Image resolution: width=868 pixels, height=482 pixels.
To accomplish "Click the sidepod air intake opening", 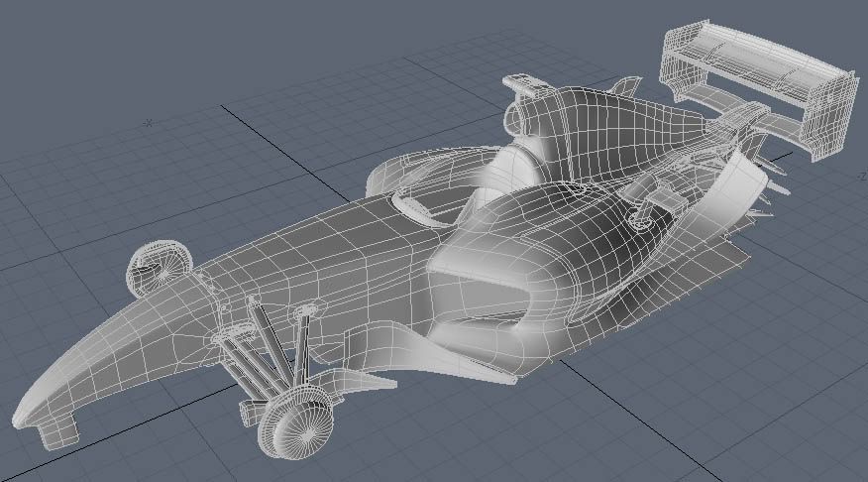I will click(x=479, y=299).
